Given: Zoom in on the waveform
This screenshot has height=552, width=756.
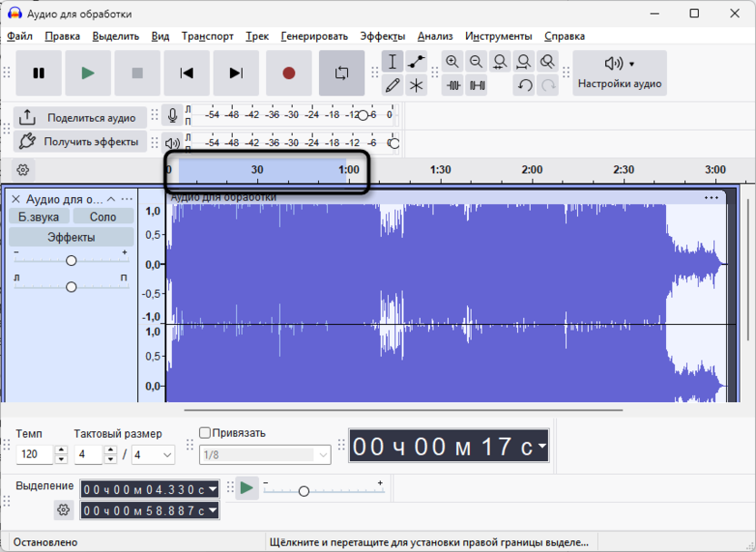Looking at the screenshot, I should pos(453,62).
